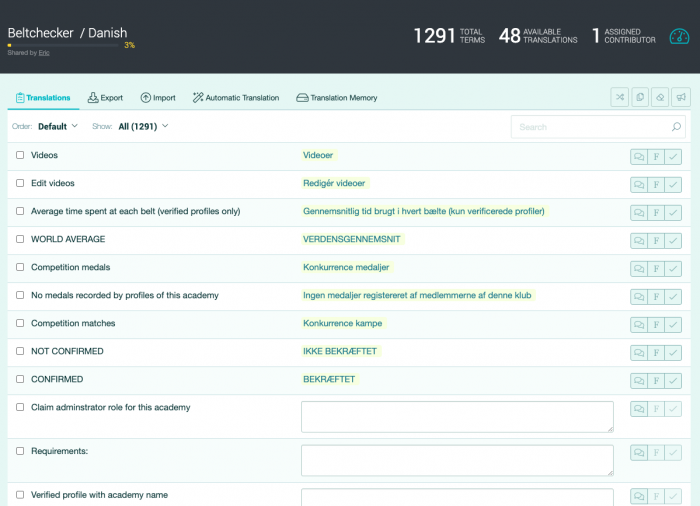Click the eraser icon to flush translations
Screen dimensions: 700x506
point(660,97)
